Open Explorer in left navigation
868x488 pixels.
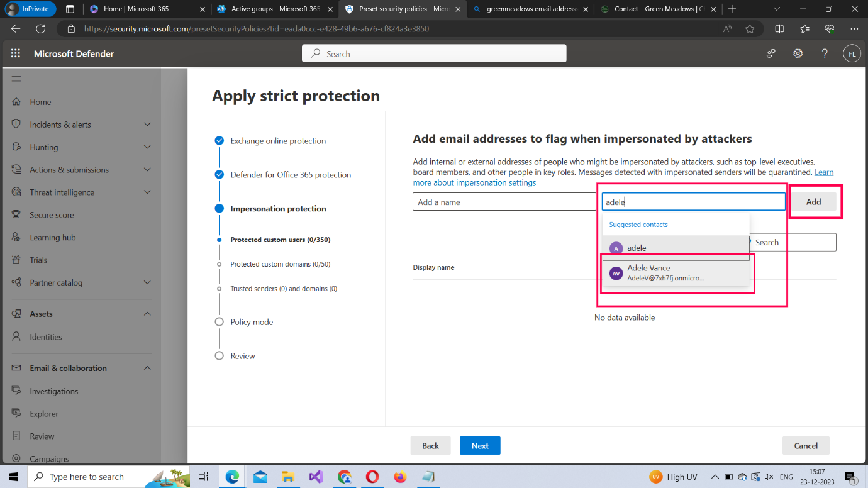44,414
